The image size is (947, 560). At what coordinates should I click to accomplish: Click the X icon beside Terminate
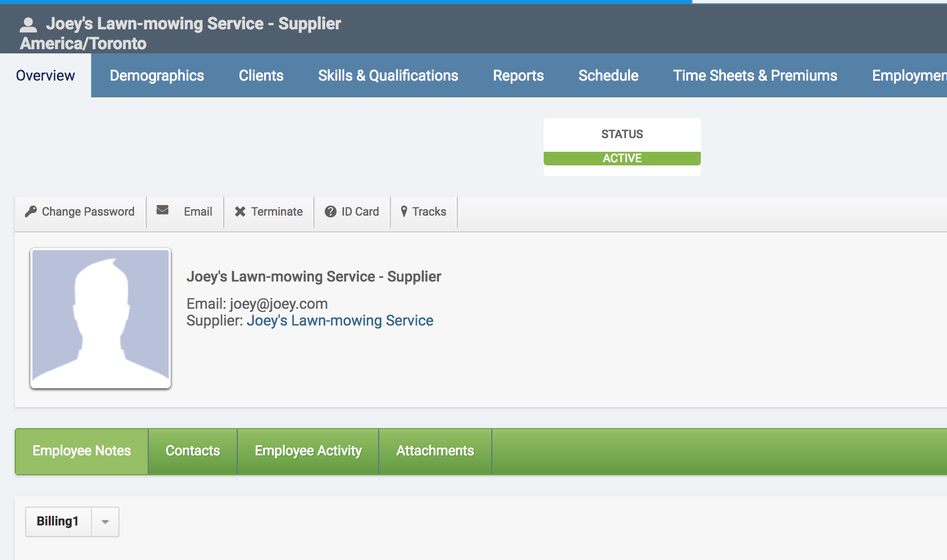(240, 211)
